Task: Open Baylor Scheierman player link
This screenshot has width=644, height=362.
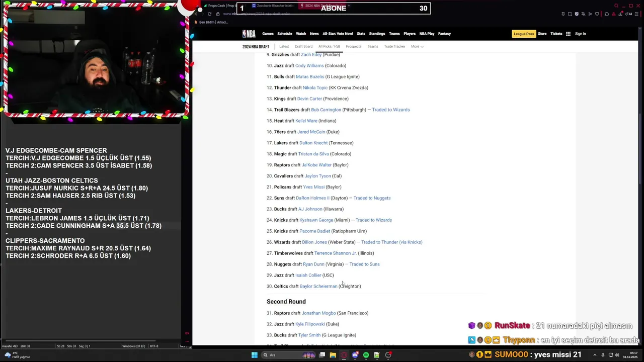Action: click(x=318, y=287)
